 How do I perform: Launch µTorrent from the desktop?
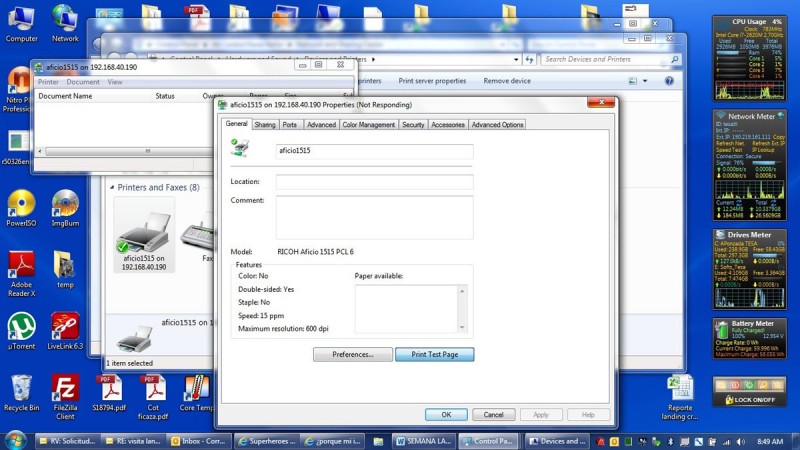pos(21,331)
